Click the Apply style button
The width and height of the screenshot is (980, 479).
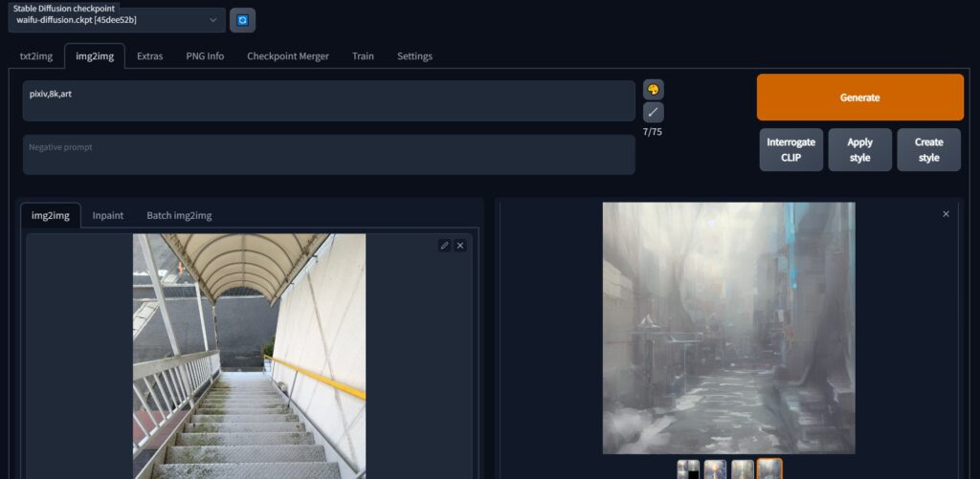pyautogui.click(x=859, y=150)
